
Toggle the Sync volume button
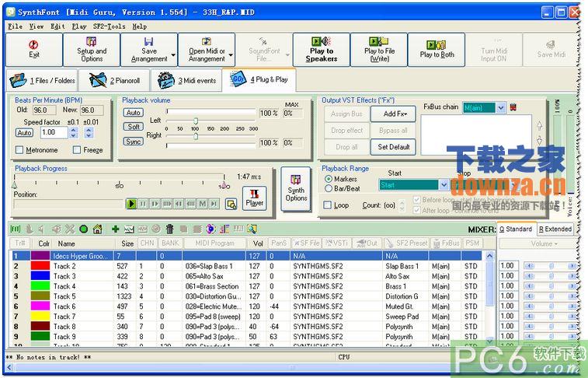(133, 142)
